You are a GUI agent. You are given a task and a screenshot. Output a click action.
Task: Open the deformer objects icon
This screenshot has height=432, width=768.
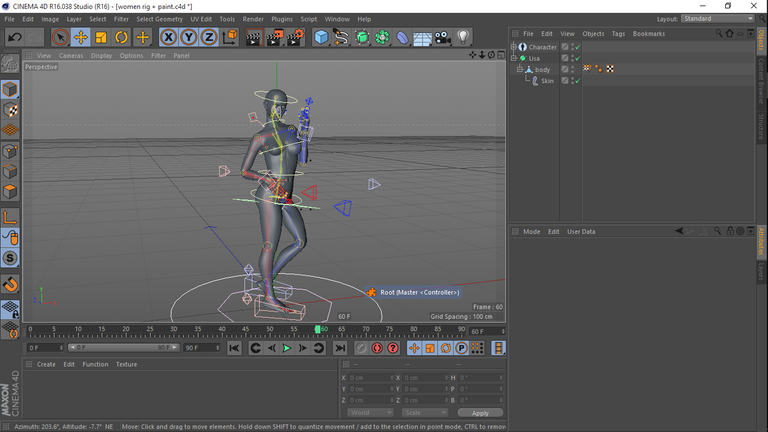click(402, 37)
